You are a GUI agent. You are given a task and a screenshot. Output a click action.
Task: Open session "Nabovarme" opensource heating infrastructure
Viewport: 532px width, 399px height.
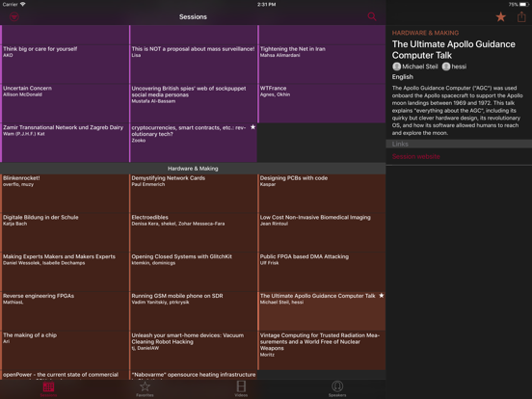[193, 375]
